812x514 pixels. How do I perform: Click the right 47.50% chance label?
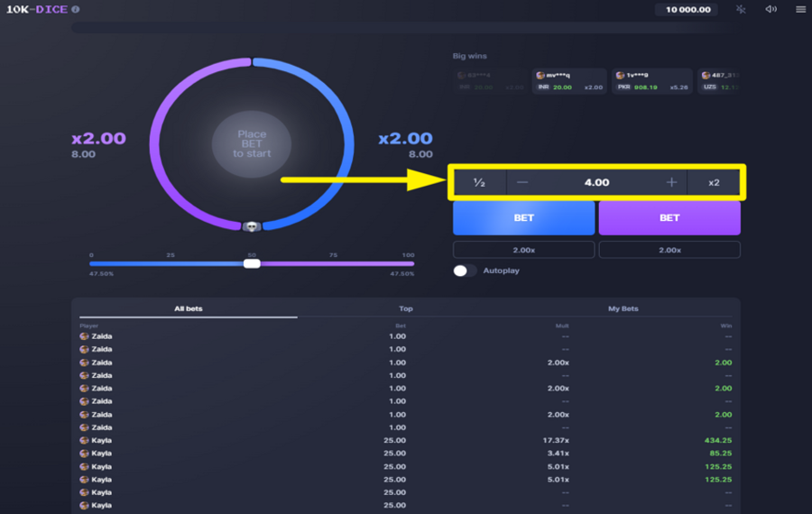(x=401, y=273)
